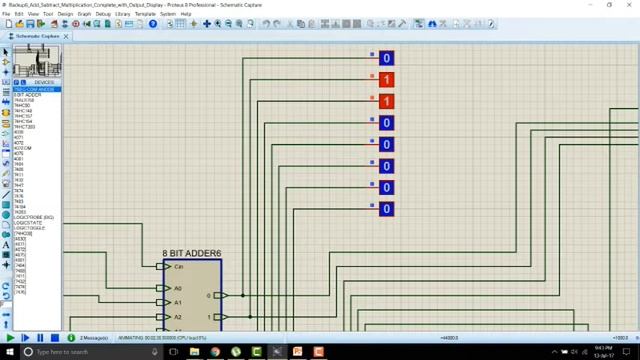Open the Windows Start menu
Screen dimensions: 640x360
[x=9, y=352]
